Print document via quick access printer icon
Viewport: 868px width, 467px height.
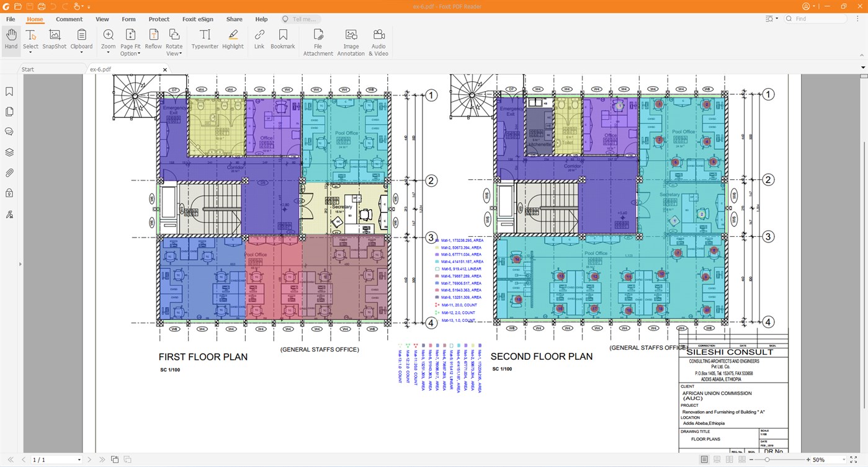tap(42, 6)
